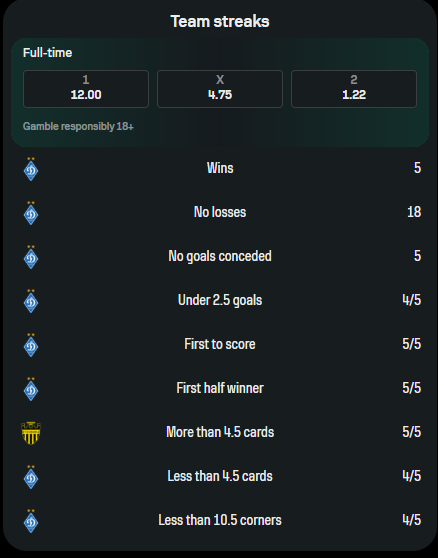Click the Wins streak label
This screenshot has height=558, width=438.
tap(220, 168)
